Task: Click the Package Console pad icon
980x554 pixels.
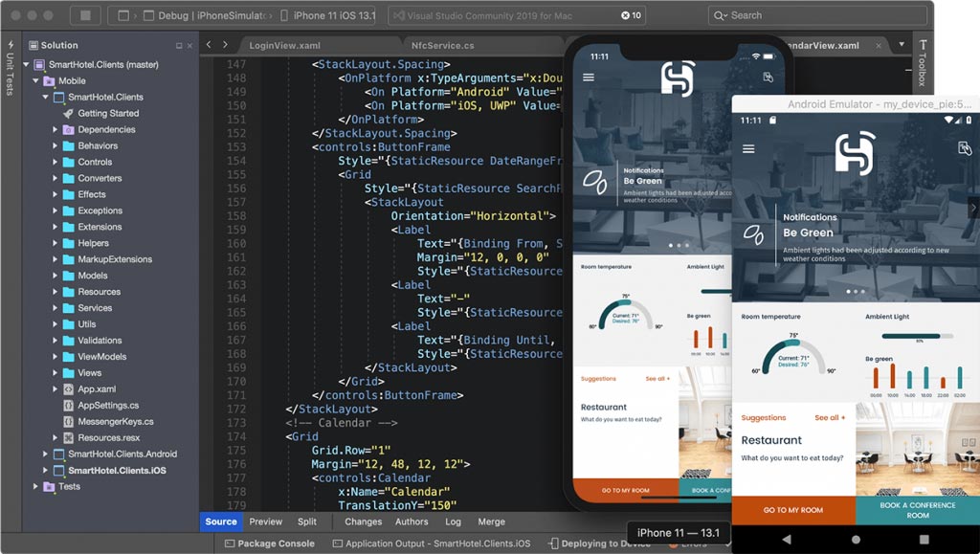Action: click(x=230, y=543)
